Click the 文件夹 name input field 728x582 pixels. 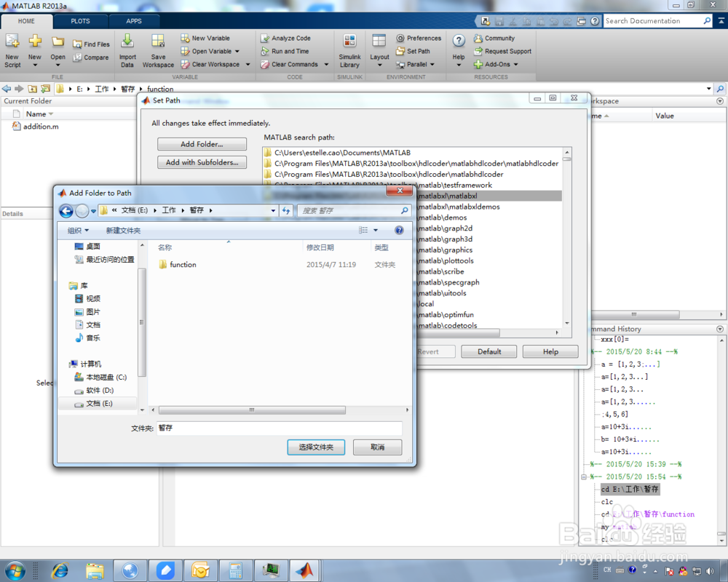(x=280, y=428)
